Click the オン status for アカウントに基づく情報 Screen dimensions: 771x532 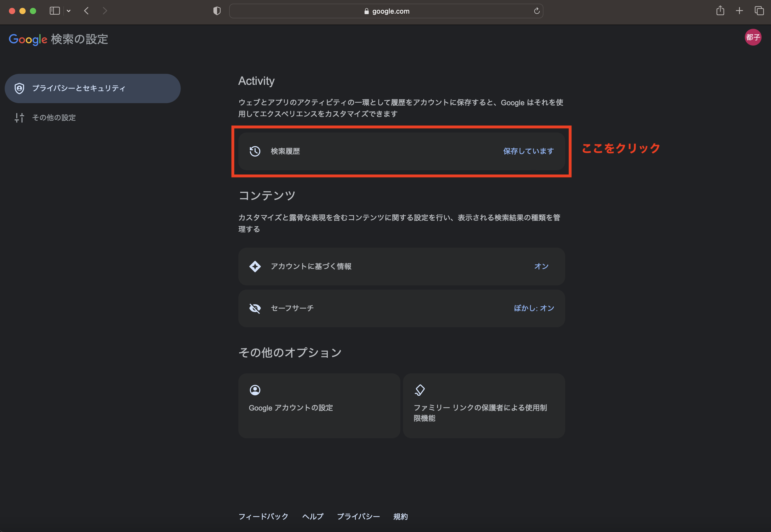pyautogui.click(x=541, y=266)
